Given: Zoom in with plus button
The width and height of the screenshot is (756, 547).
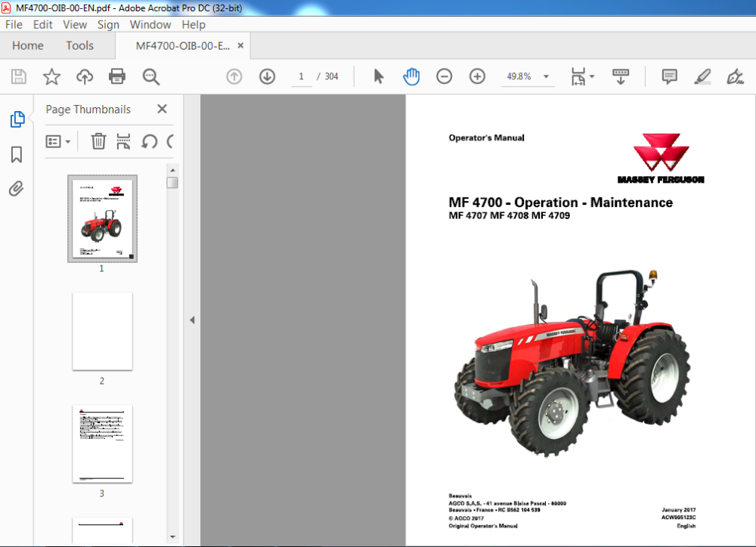Looking at the screenshot, I should 477,76.
